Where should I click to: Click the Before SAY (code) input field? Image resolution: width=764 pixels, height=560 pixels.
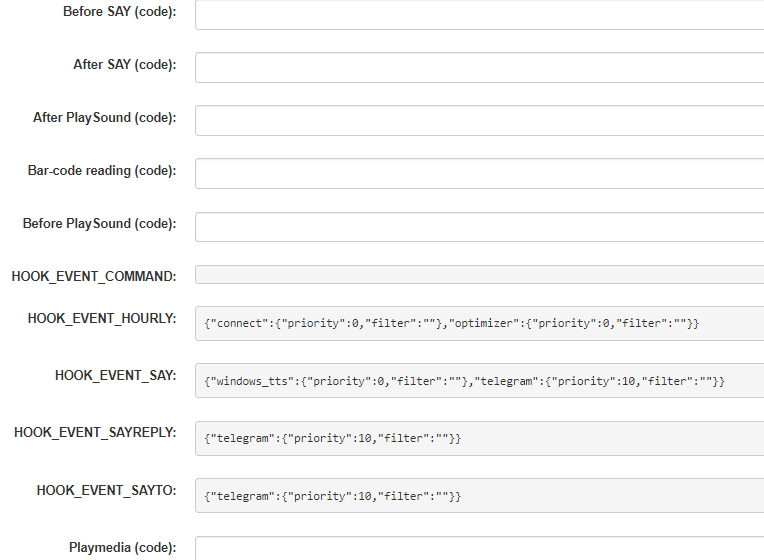(480, 15)
